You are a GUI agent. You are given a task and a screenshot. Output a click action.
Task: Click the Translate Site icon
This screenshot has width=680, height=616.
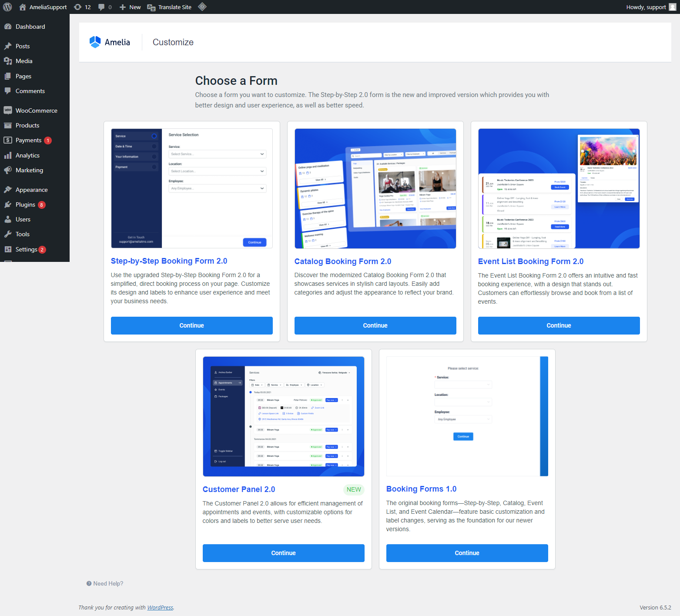tap(151, 7)
